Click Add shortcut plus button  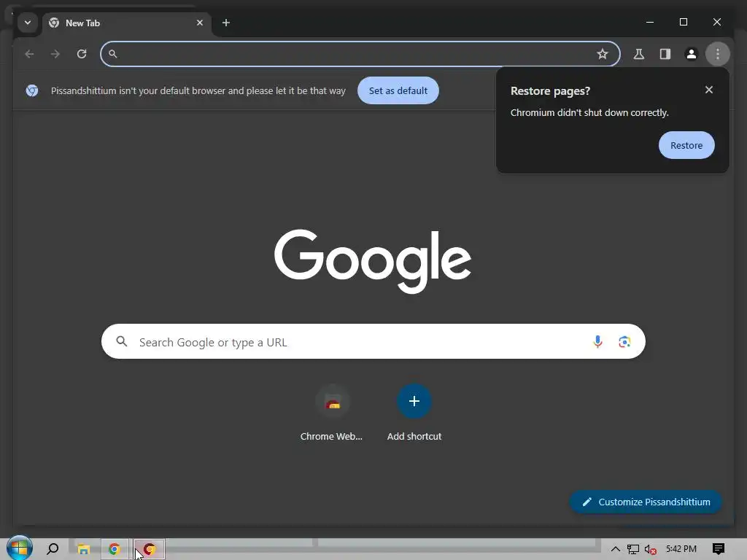point(414,401)
